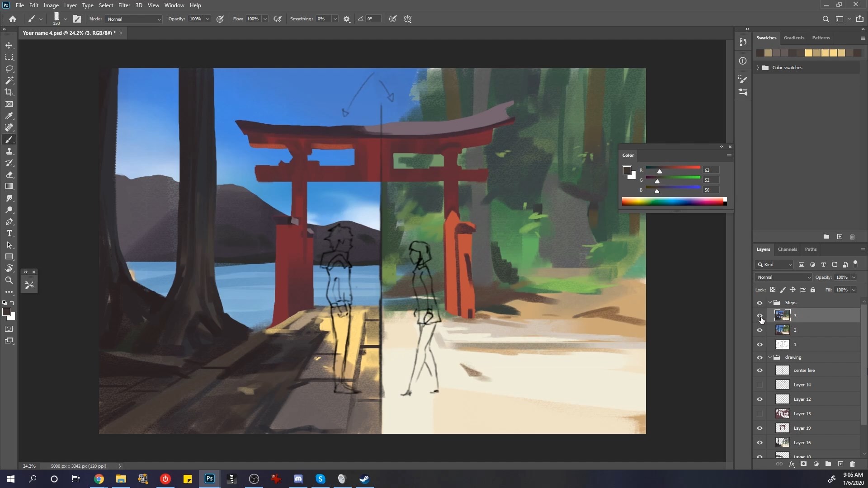The width and height of the screenshot is (868, 488).
Task: Select the Gradient tool
Action: click(x=9, y=186)
